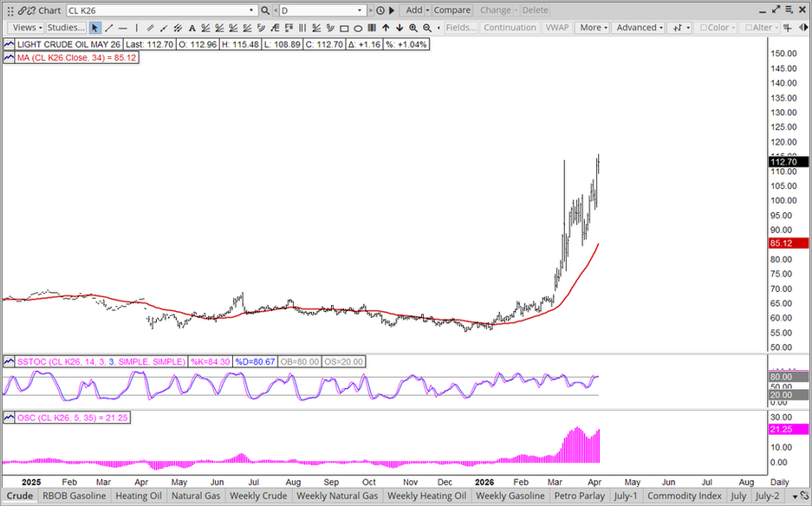
Task: Click the play arrow icon
Action: pos(392,10)
